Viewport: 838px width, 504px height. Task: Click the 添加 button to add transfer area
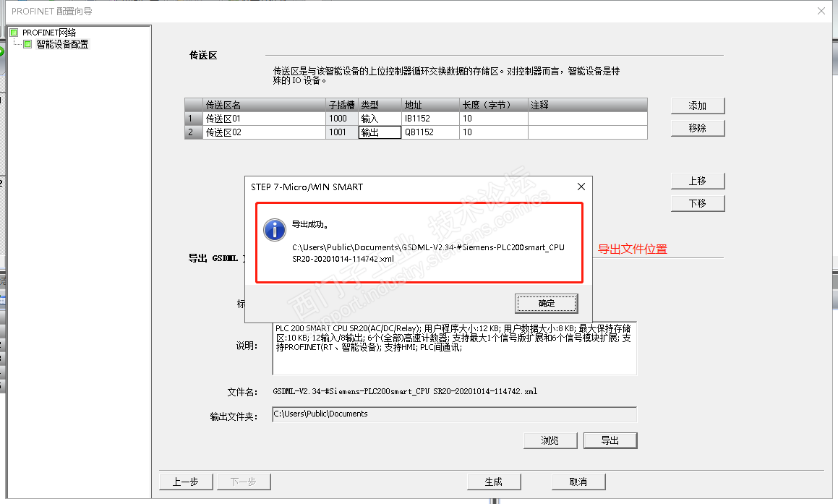698,106
